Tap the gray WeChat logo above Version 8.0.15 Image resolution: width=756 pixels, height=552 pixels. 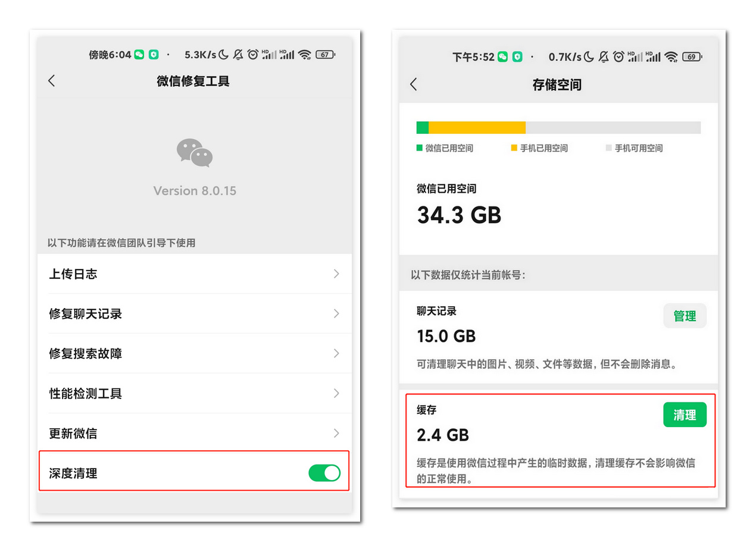pos(195,153)
